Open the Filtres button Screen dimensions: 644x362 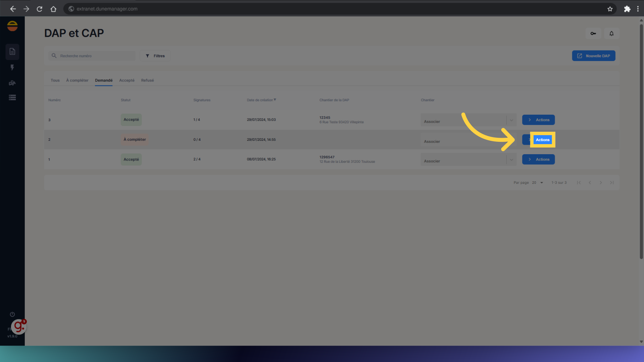coord(155,56)
